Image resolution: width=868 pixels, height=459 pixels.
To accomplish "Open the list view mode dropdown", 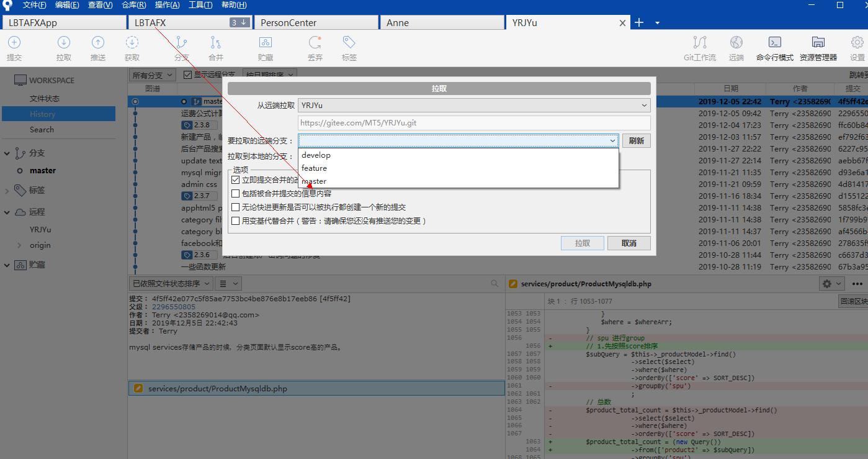I will pyautogui.click(x=228, y=284).
